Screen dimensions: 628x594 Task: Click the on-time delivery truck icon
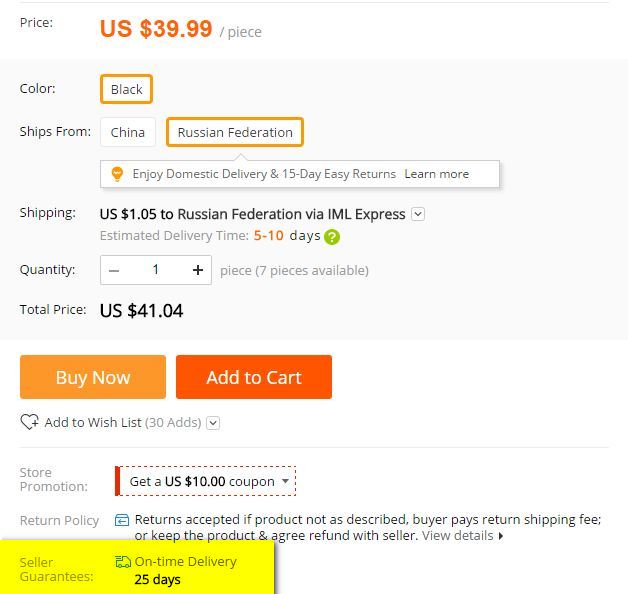pos(123,562)
